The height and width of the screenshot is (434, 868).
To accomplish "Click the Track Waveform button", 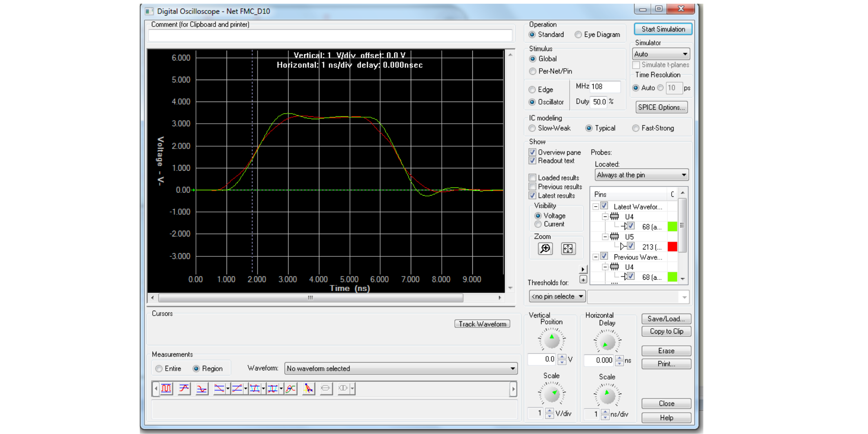I will 482,324.
